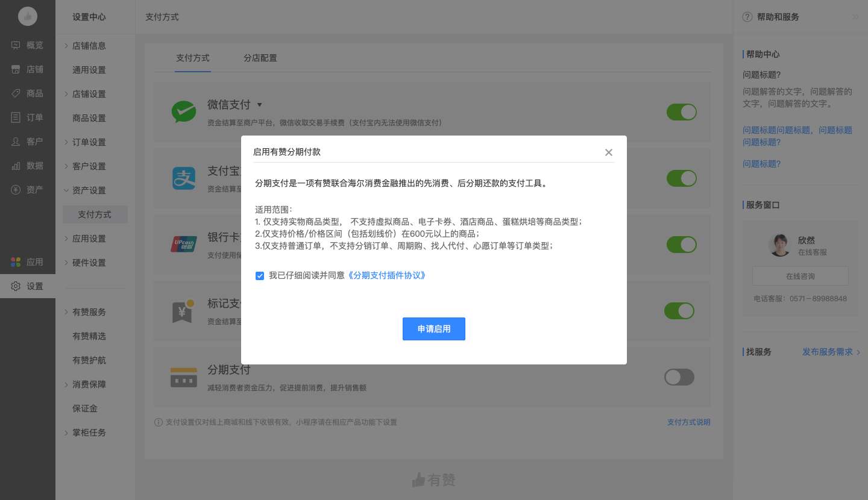Click the Alipay blue logo
This screenshot has height=500, width=868.
click(184, 178)
